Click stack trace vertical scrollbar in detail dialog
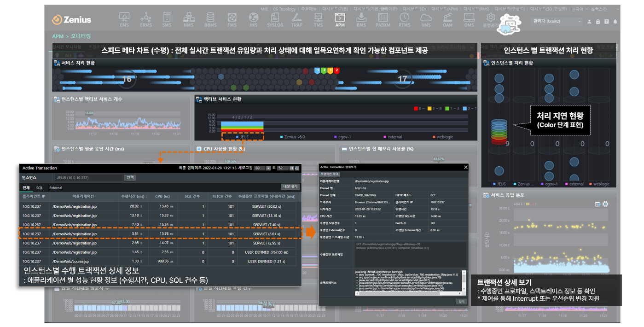 465,281
